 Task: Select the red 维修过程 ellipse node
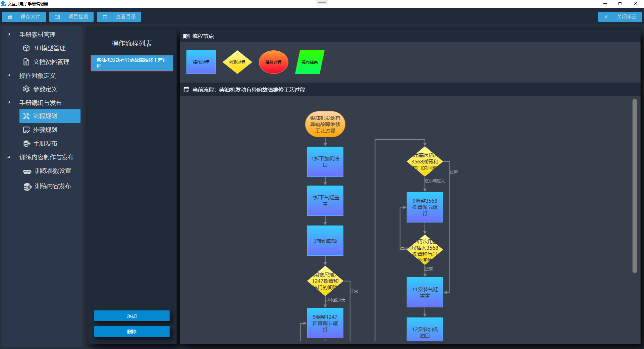pos(273,62)
